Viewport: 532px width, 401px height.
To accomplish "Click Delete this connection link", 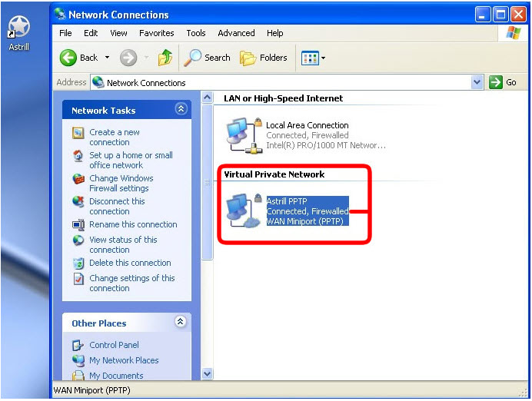I will [x=130, y=263].
